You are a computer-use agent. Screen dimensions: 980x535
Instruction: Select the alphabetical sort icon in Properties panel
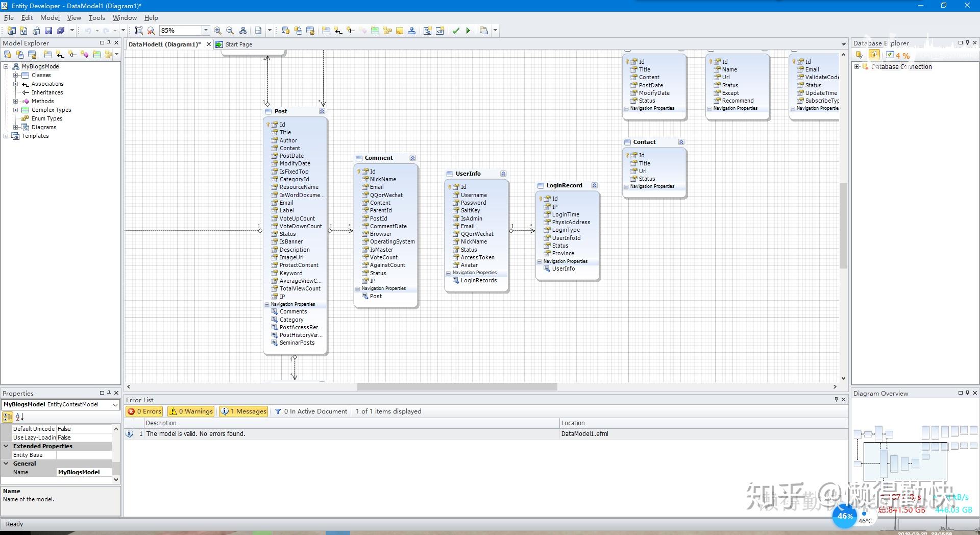point(19,417)
